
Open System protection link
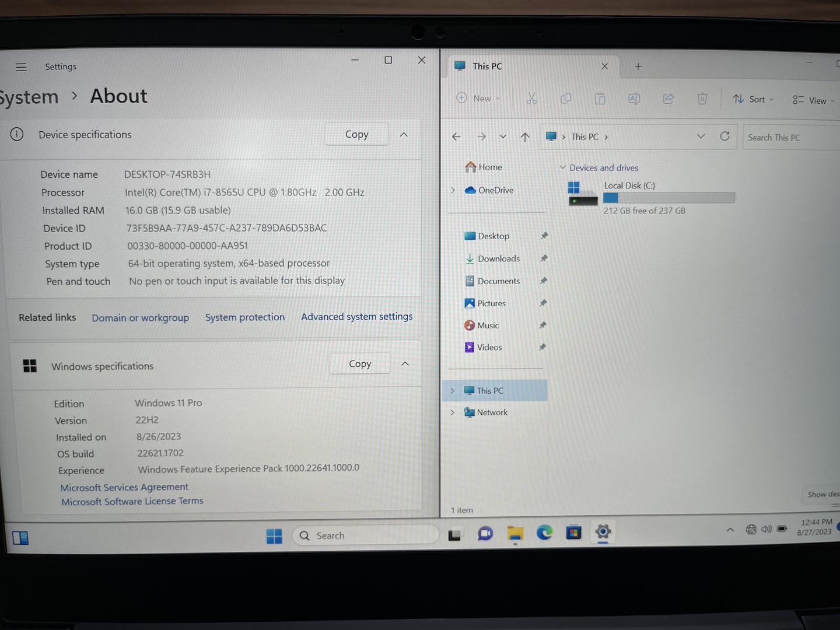(245, 317)
